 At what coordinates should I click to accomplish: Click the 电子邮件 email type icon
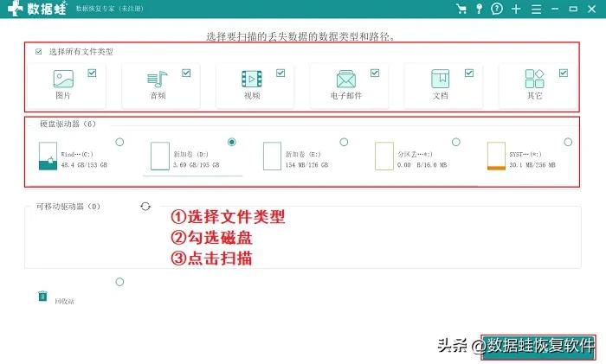point(346,80)
